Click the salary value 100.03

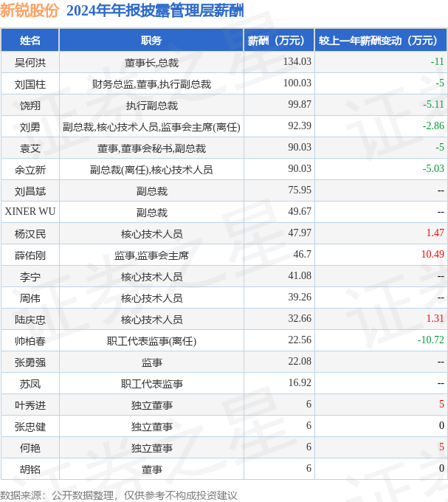click(x=297, y=83)
